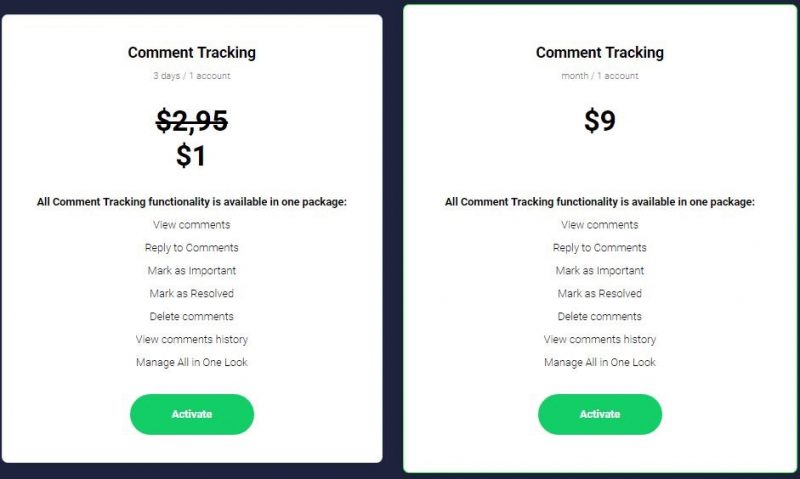The image size is (800, 479).
Task: Click 'View comments' in the 3-day plan list
Action: (192, 224)
